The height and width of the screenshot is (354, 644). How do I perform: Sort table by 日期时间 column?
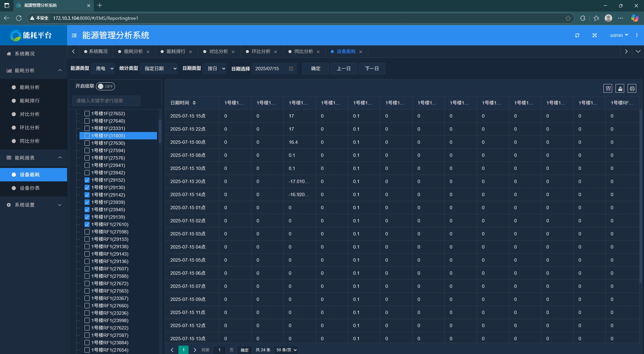194,103
